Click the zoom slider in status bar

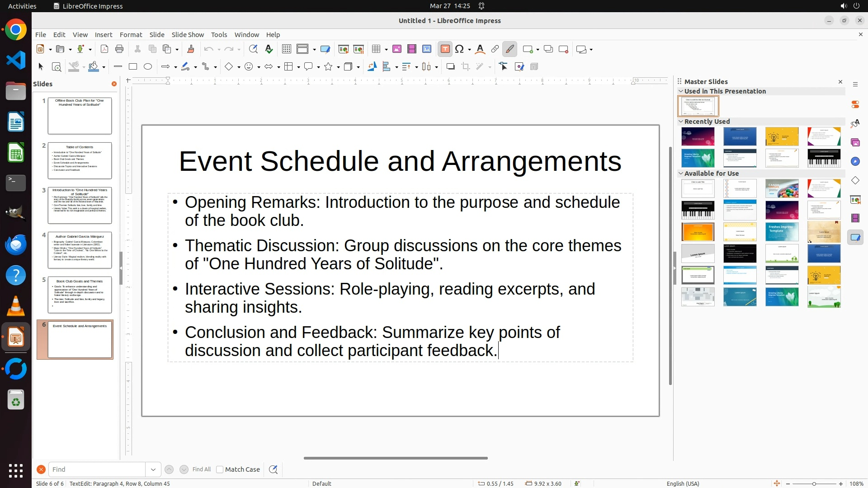coord(814,484)
